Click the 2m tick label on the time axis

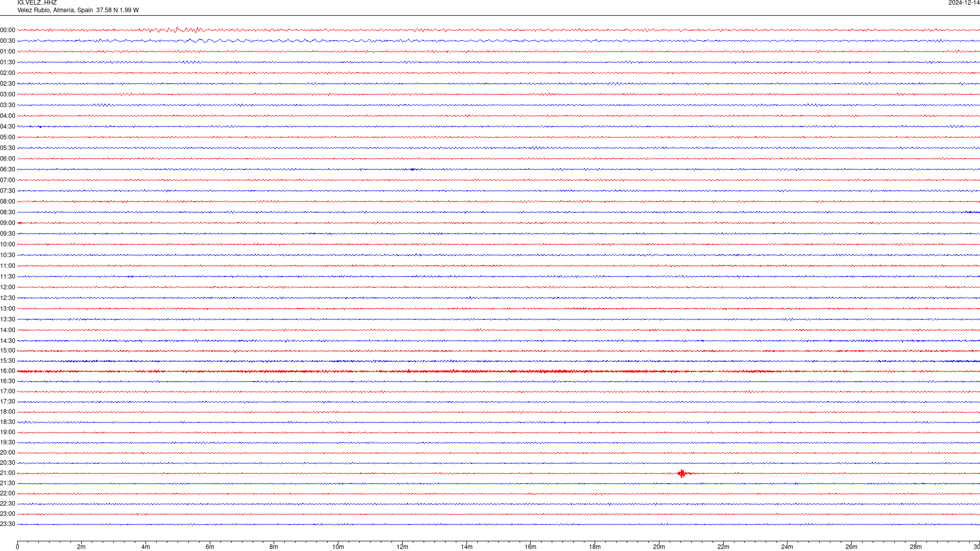point(81,547)
